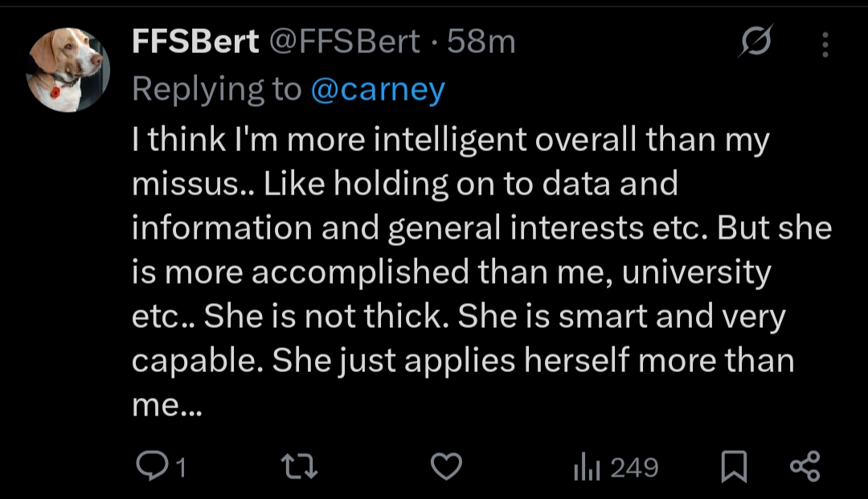This screenshot has width=868, height=499.
Task: Like the tweet with the heart icon
Action: [x=447, y=467]
